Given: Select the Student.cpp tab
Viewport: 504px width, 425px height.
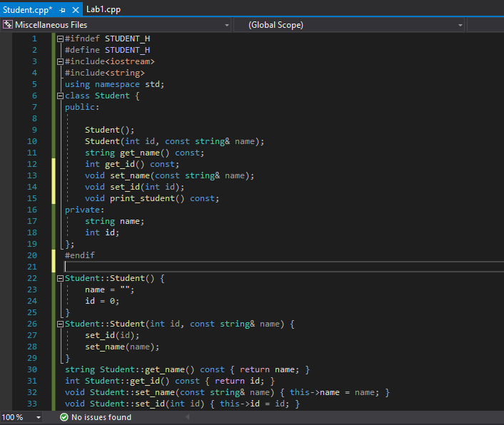Looking at the screenshot, I should pos(27,10).
